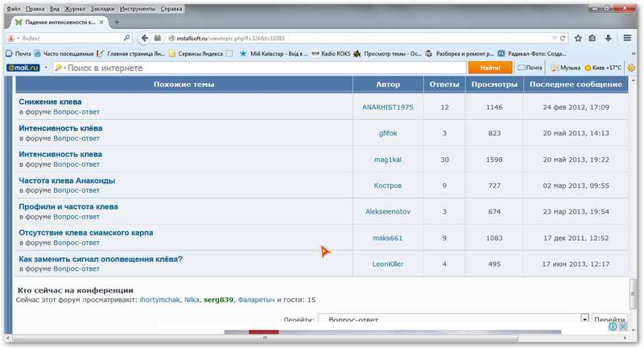This screenshot has height=349, width=644.
Task: Open user profile serg839
Action: click(x=218, y=300)
